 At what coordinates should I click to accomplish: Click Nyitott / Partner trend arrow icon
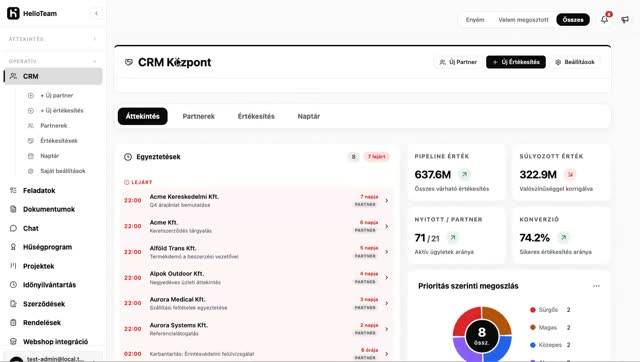pyautogui.click(x=453, y=237)
